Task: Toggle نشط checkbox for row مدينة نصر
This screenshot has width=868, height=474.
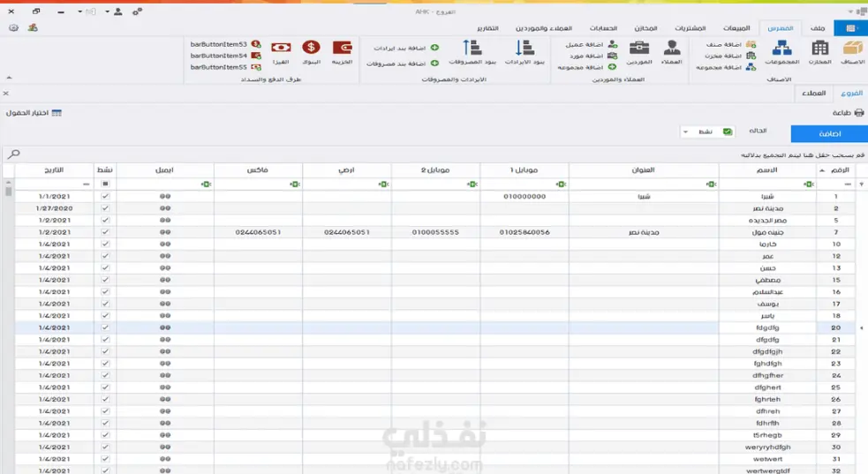Action: (x=105, y=208)
